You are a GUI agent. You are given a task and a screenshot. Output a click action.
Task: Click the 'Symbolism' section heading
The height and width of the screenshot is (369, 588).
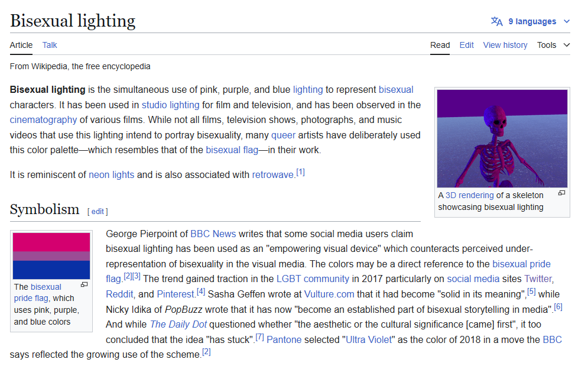coord(44,209)
